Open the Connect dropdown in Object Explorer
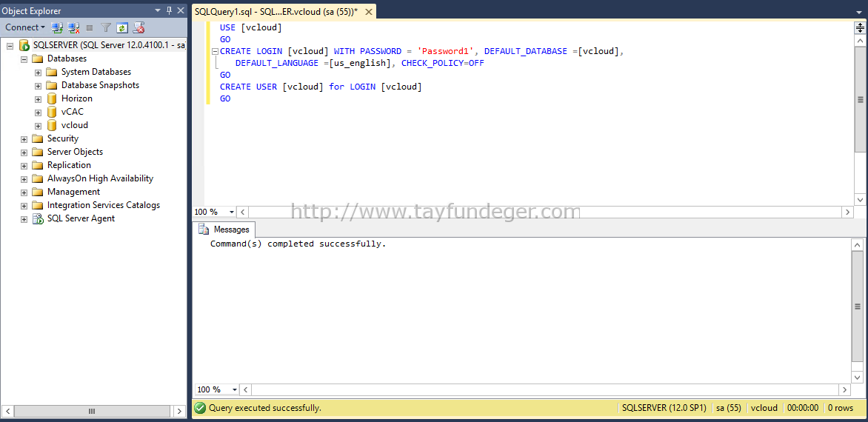This screenshot has width=868, height=422. [25, 27]
